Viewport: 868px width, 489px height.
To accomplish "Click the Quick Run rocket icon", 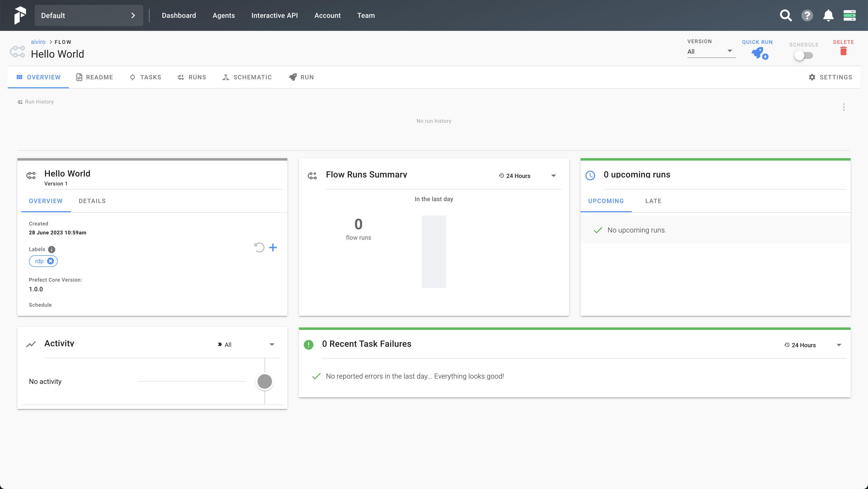I will 759,53.
